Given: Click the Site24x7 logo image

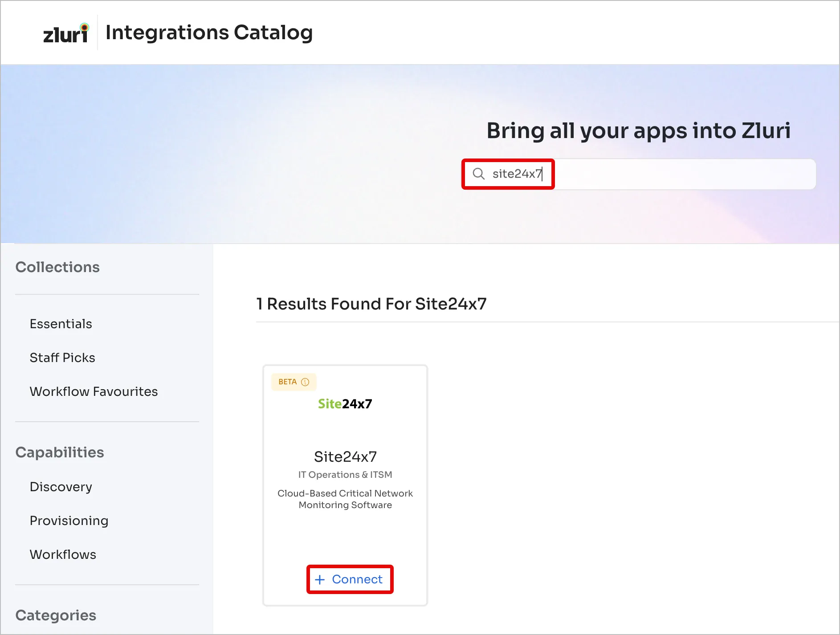Looking at the screenshot, I should point(345,404).
